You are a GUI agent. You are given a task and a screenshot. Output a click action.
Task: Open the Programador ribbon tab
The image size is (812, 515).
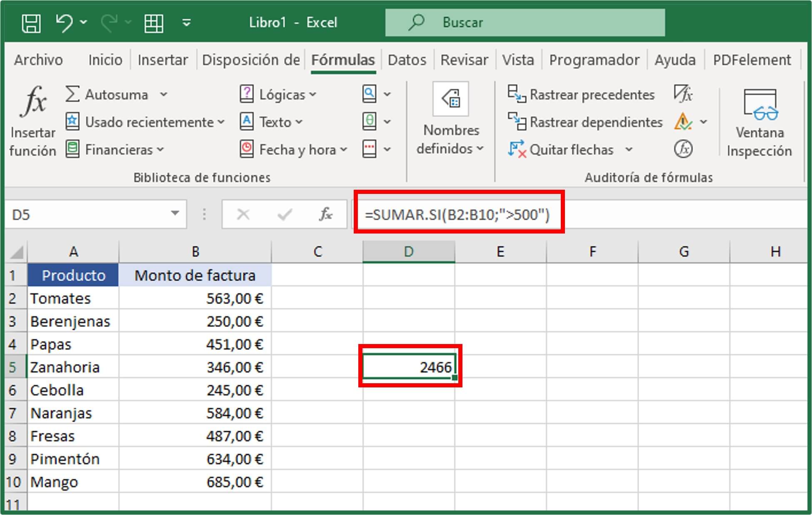click(x=595, y=60)
